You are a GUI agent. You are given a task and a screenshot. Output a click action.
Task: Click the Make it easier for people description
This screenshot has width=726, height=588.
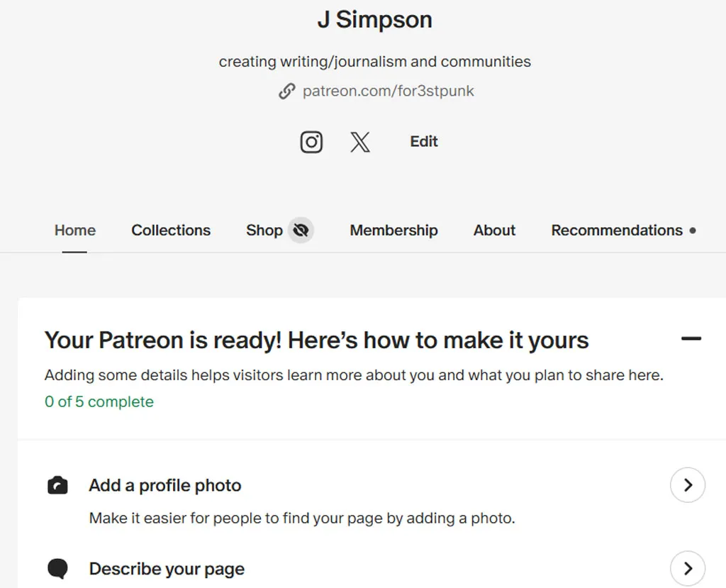(x=302, y=518)
